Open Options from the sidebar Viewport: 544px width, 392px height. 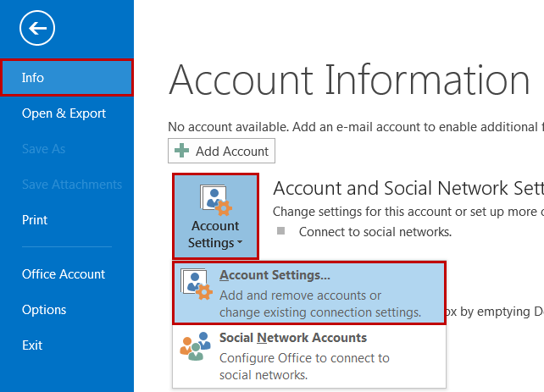tap(44, 310)
